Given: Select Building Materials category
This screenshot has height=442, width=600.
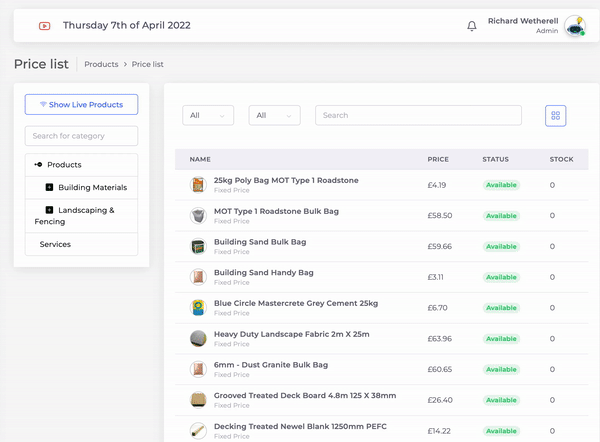Looking at the screenshot, I should (x=93, y=188).
